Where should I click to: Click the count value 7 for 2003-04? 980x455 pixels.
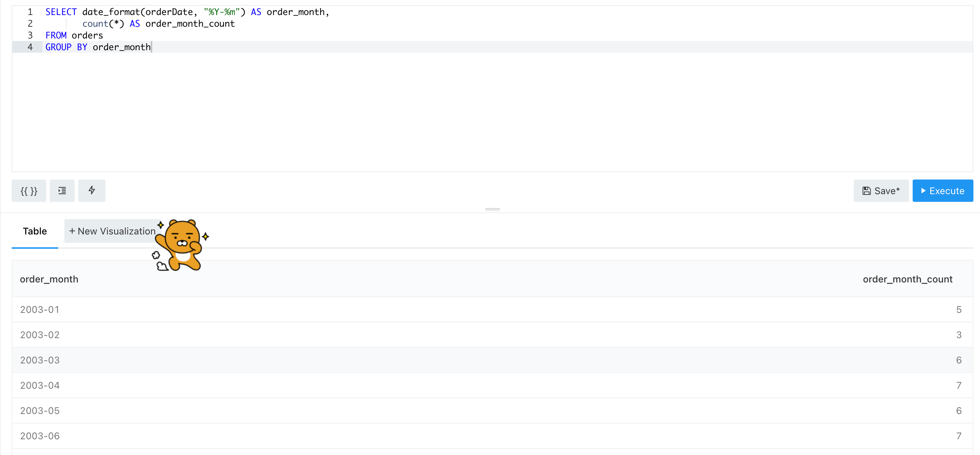pyautogui.click(x=958, y=385)
